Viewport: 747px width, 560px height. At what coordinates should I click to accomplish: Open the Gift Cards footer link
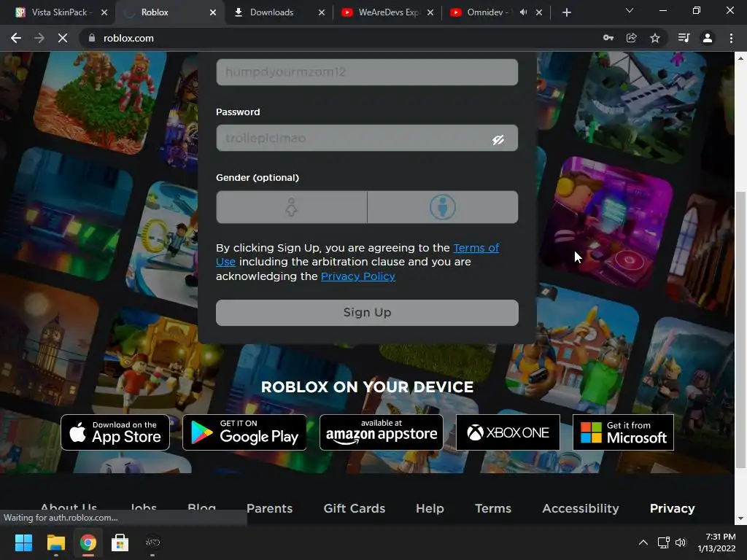tap(354, 508)
